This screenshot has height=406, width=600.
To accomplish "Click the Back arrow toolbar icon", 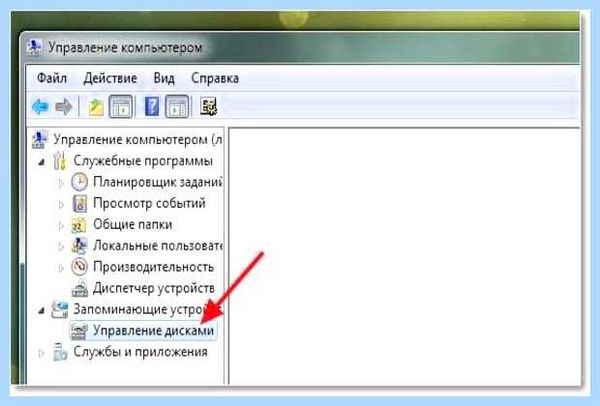I will pos(40,106).
